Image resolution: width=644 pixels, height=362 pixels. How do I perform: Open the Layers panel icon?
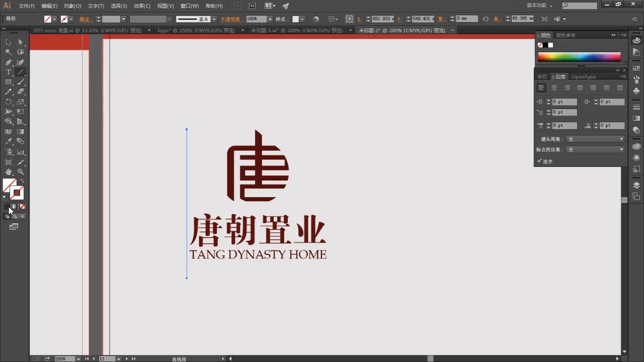click(636, 185)
